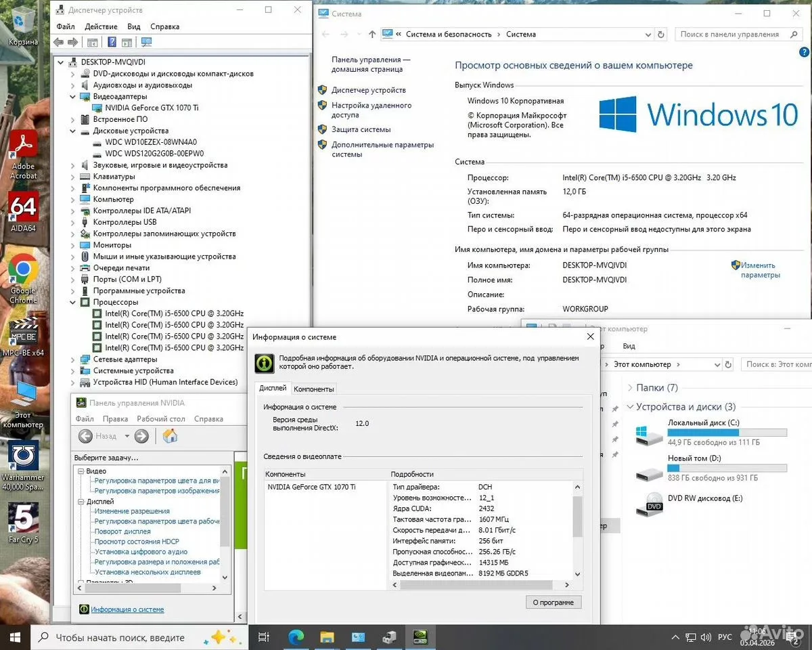Screen dimensions: 812x650
Task: Click Back arrow in Device Manager toolbar
Action: (x=58, y=42)
